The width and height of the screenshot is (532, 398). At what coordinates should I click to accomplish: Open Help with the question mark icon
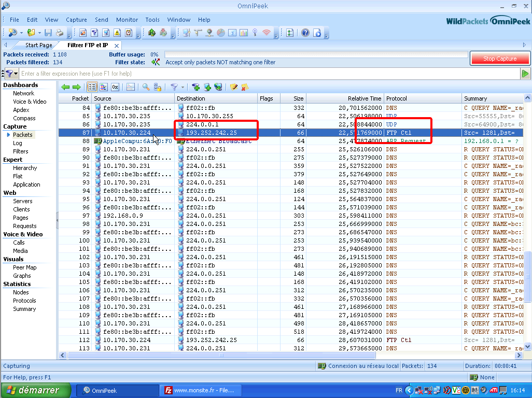[305, 33]
